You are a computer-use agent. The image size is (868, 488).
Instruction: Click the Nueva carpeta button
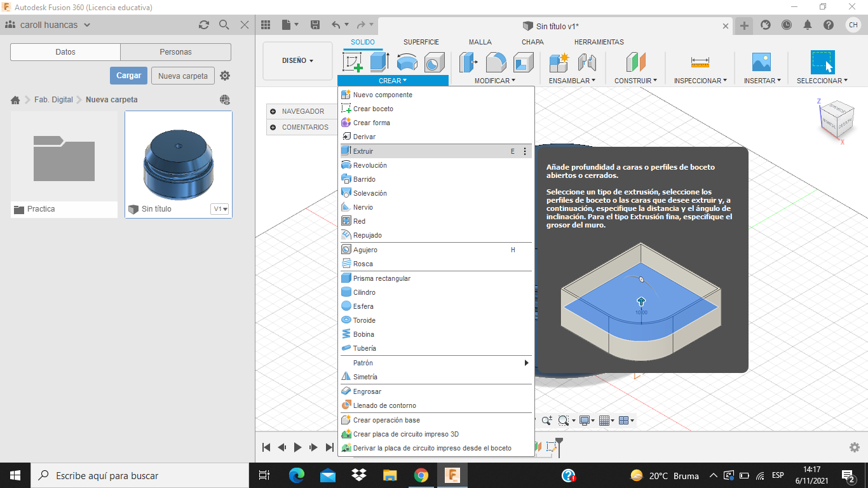183,76
